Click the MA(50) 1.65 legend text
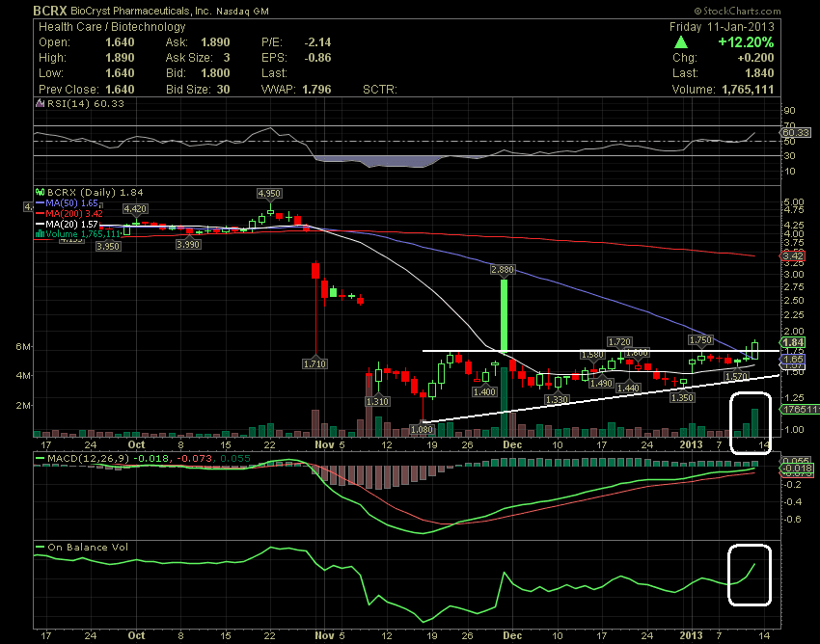The height and width of the screenshot is (644, 820). point(71,203)
